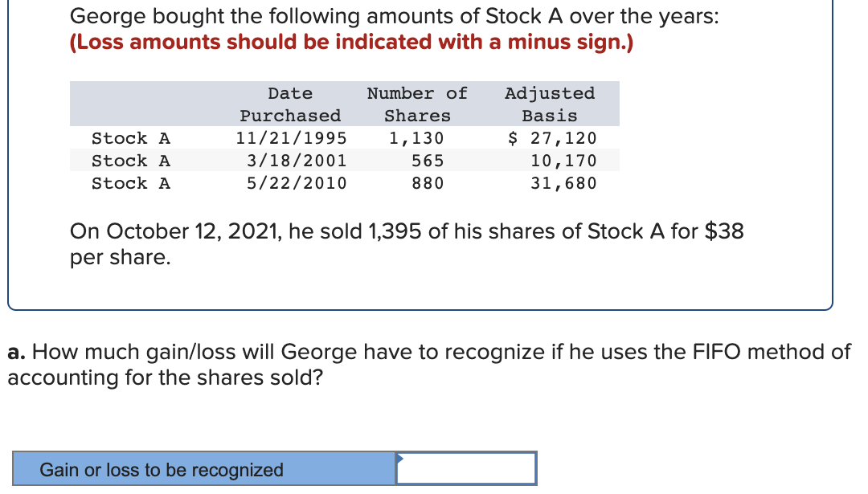This screenshot has width=868, height=494.
Task: Select the 5/22/2010 purchase date cell
Action: click(x=297, y=183)
